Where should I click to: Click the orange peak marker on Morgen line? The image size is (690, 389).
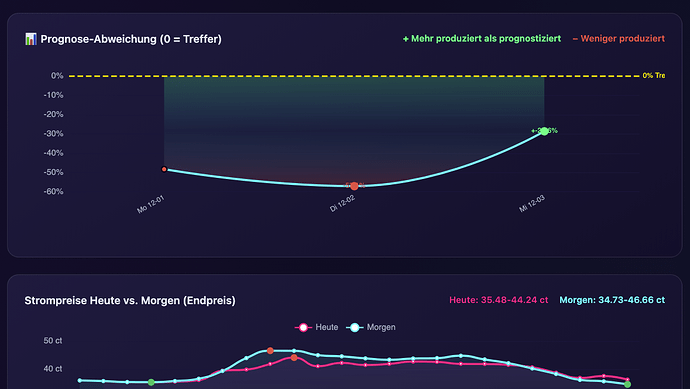click(x=270, y=351)
